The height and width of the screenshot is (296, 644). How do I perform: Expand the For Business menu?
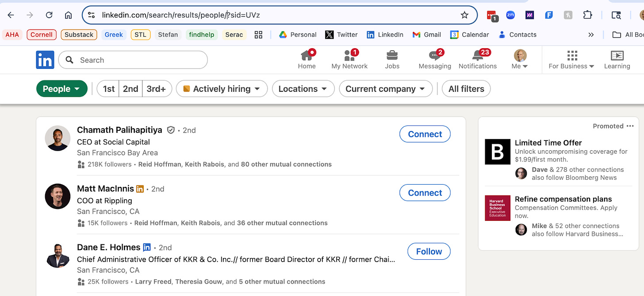pyautogui.click(x=571, y=60)
